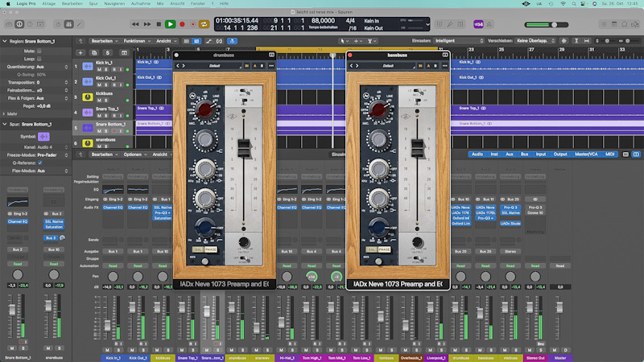Viewport: 644px width, 362px height.
Task: Click the red record button
Action: point(182,25)
